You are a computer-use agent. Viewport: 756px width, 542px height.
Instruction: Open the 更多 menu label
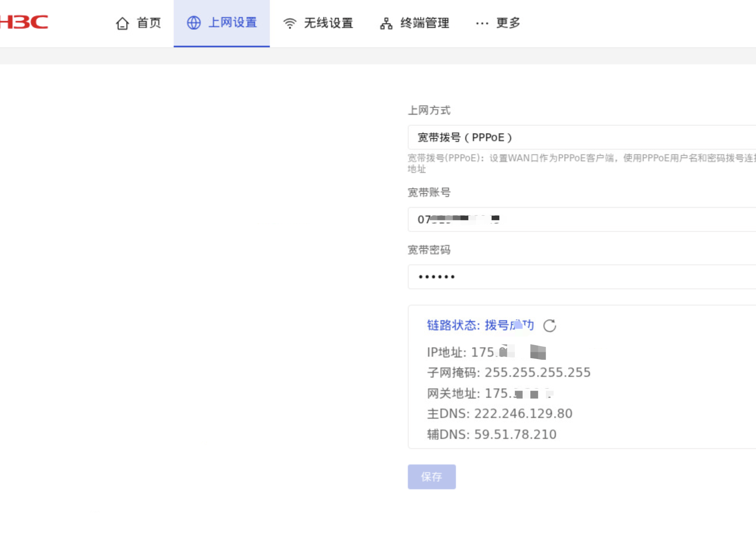pos(508,23)
